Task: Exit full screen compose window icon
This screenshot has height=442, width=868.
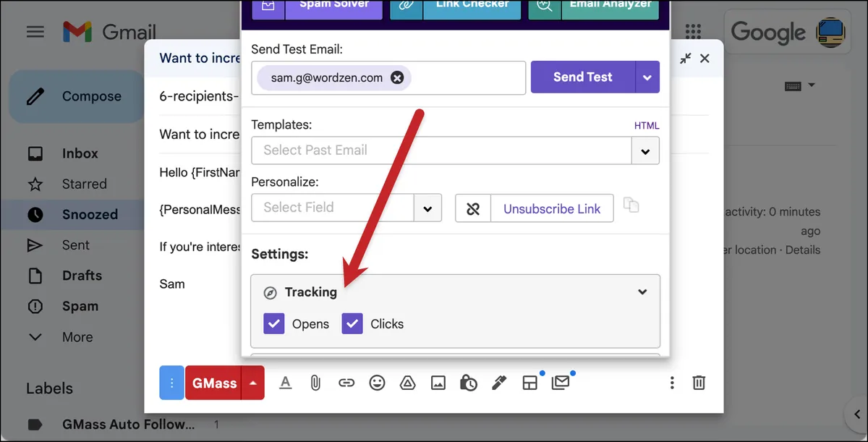Action: tap(686, 59)
